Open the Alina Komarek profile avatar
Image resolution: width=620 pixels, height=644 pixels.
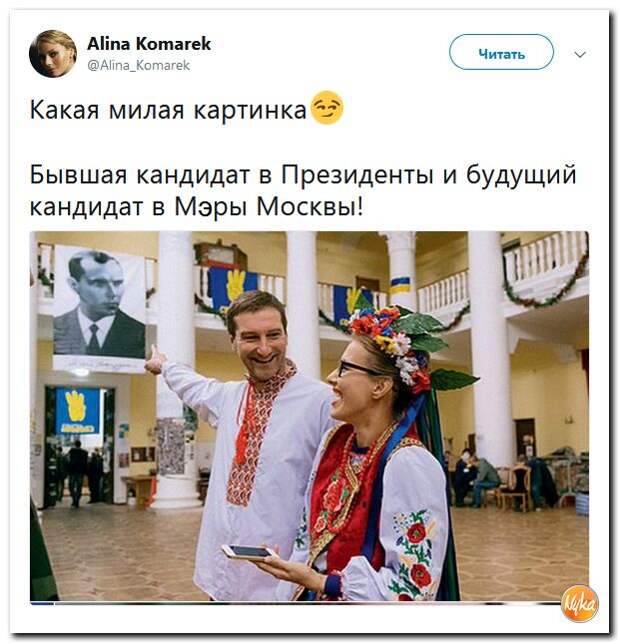53,53
